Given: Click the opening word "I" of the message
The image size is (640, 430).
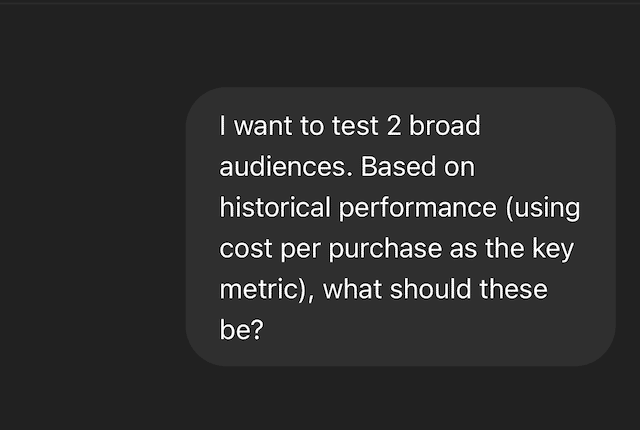Looking at the screenshot, I should (222, 126).
